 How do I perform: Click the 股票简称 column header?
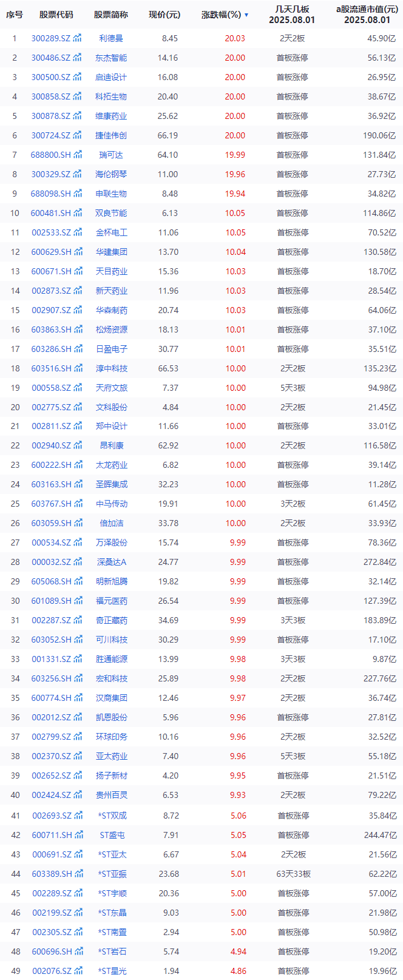point(111,15)
